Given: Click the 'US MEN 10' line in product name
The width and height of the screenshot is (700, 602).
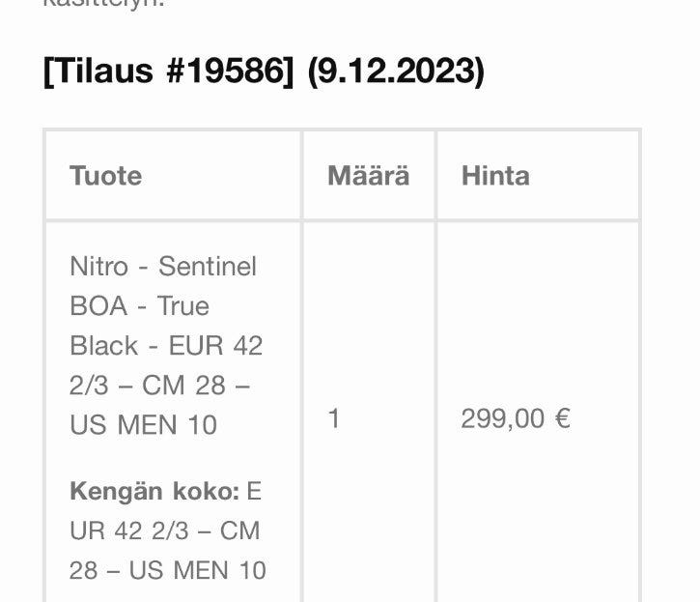Looking at the screenshot, I should click(x=143, y=424).
